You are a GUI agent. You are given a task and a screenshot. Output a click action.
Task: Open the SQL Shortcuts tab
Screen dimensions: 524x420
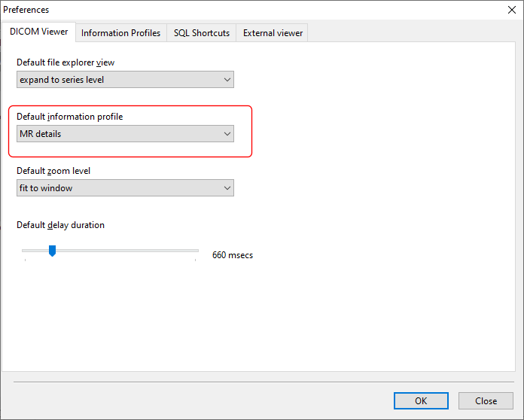coord(201,33)
